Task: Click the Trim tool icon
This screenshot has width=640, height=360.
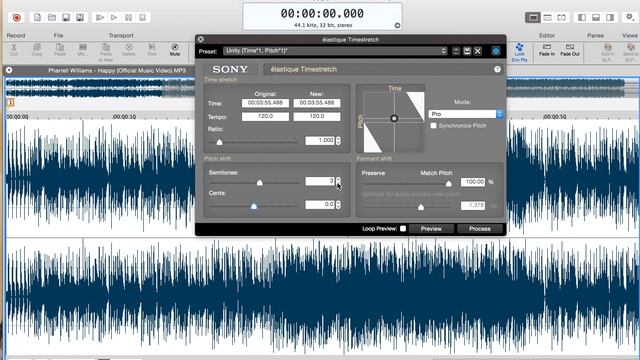Action: click(x=152, y=49)
